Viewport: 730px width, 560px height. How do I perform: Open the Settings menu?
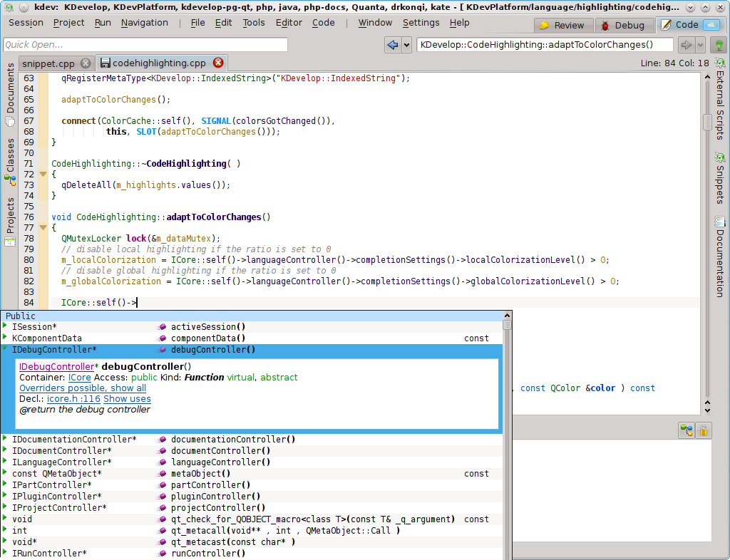[x=421, y=23]
